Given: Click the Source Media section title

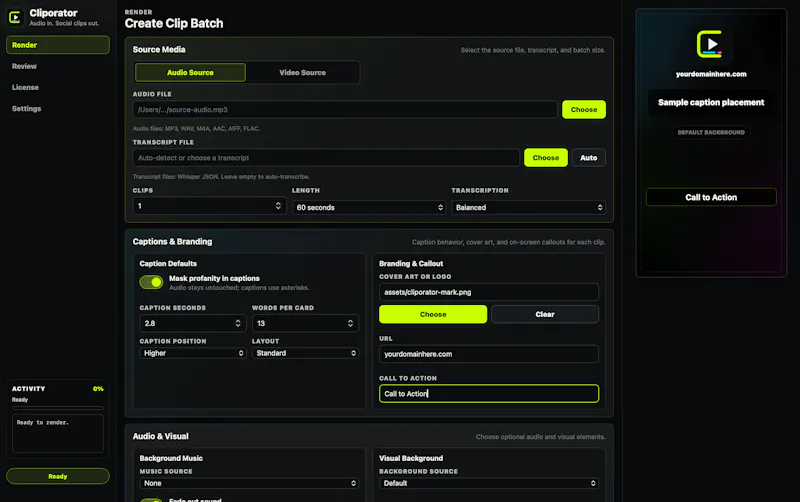Looking at the screenshot, I should 159,49.
